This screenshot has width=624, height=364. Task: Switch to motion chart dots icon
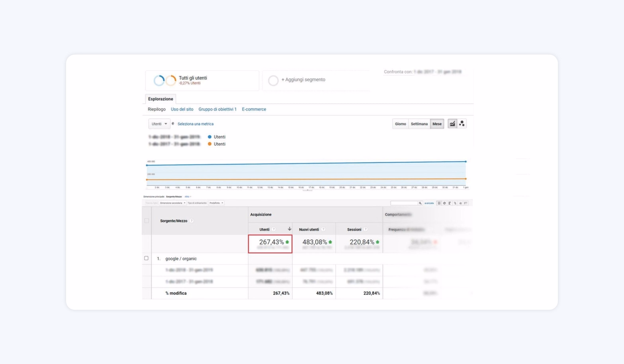(x=462, y=124)
